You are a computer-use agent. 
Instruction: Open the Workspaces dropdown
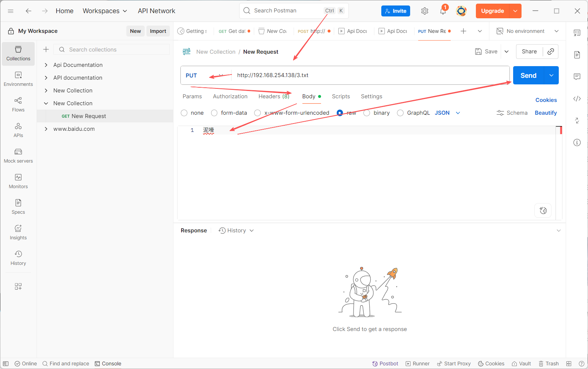105,11
